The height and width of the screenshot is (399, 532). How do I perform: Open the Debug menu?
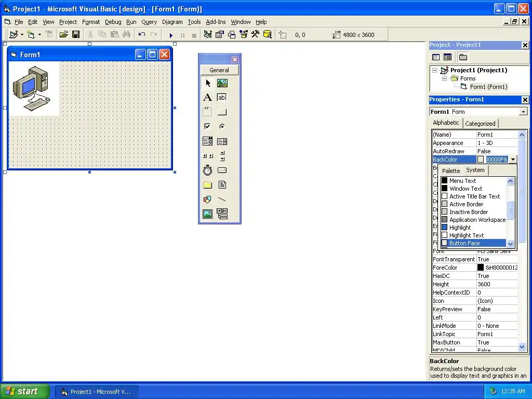(x=113, y=22)
